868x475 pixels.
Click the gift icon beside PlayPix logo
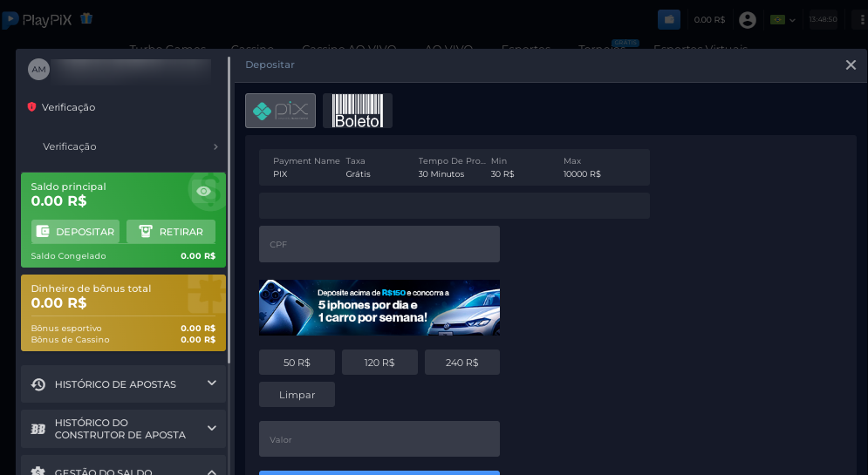pos(85,18)
